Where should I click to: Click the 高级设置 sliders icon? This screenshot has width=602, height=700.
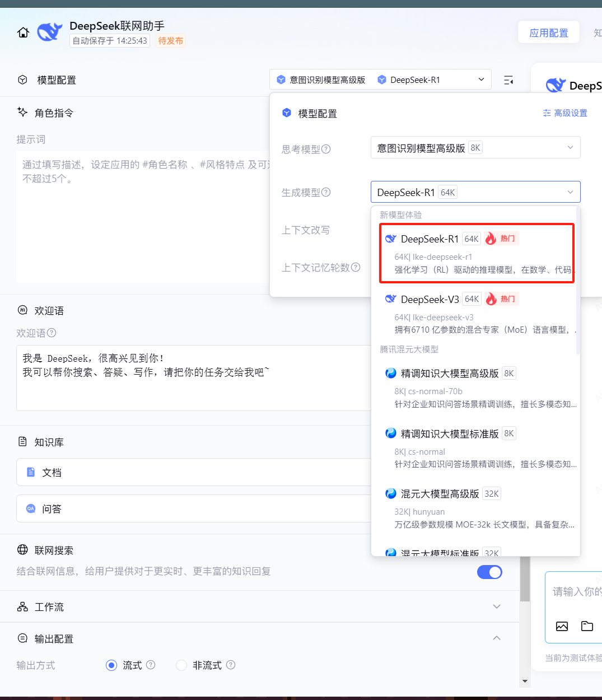pos(547,113)
